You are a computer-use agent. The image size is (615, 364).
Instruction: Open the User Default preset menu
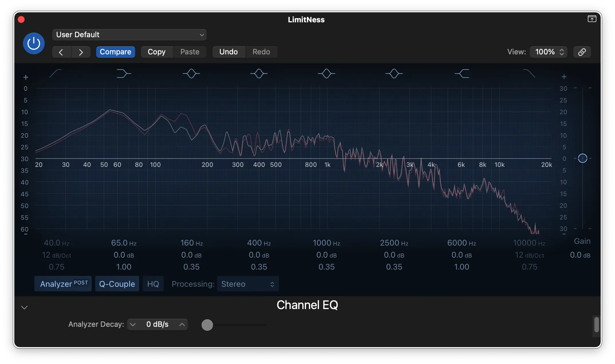pyautogui.click(x=129, y=35)
